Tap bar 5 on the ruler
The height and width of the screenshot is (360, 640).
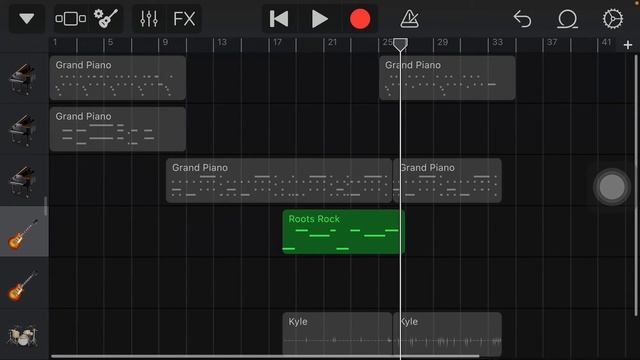[x=110, y=42]
